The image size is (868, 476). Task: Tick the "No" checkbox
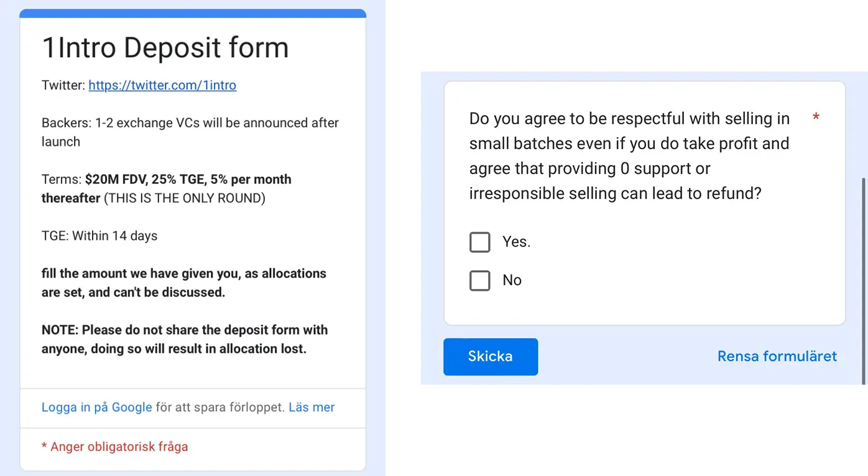click(x=480, y=281)
